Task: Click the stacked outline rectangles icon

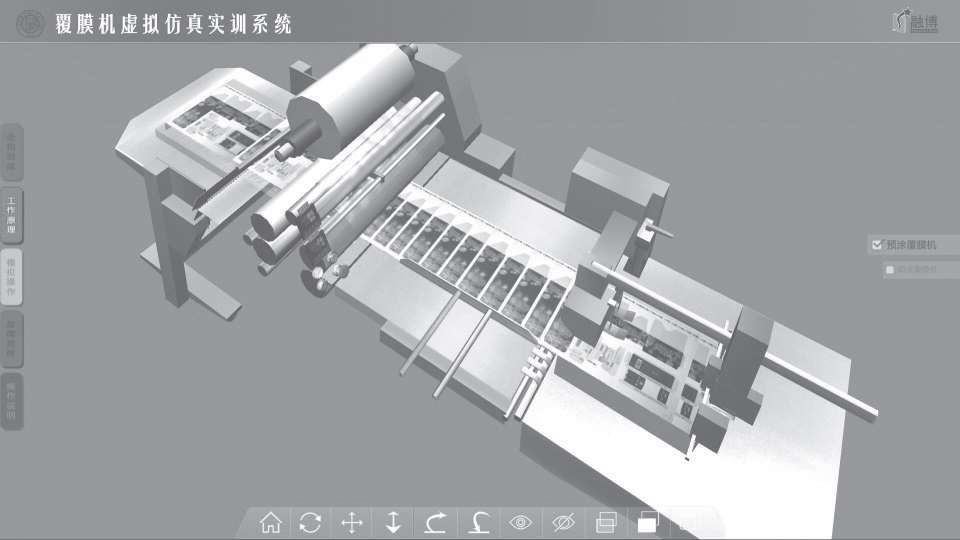Action: pos(605,522)
